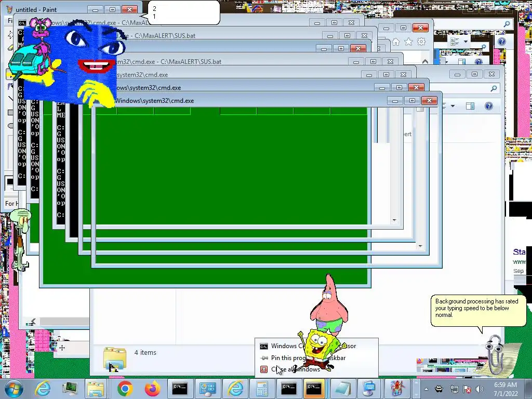Viewport: 532px width, 399px height.
Task: Click the rear Explorer window's top help icon
Action: 502,42
